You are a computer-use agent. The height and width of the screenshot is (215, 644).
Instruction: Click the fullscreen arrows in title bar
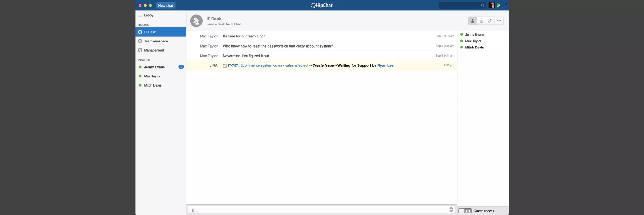tap(504, 5)
